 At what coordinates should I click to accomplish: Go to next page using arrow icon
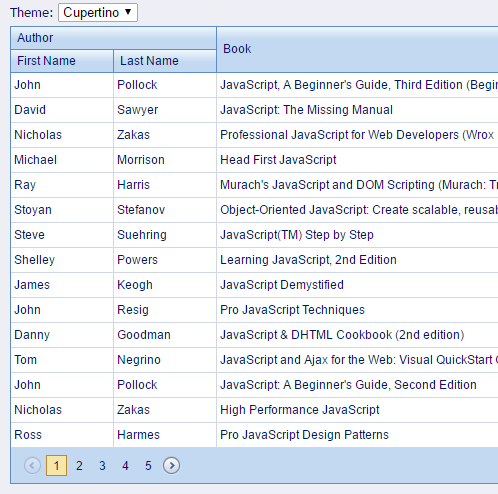pos(171,465)
